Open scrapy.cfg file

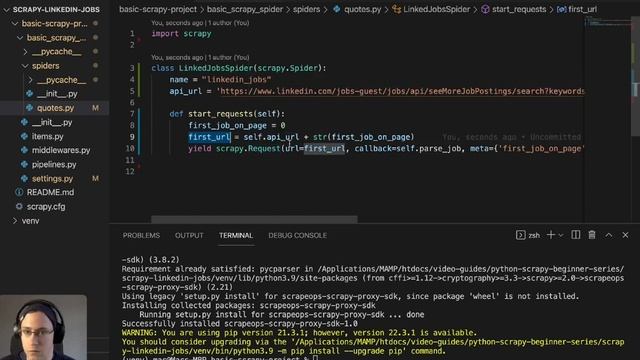pyautogui.click(x=46, y=207)
